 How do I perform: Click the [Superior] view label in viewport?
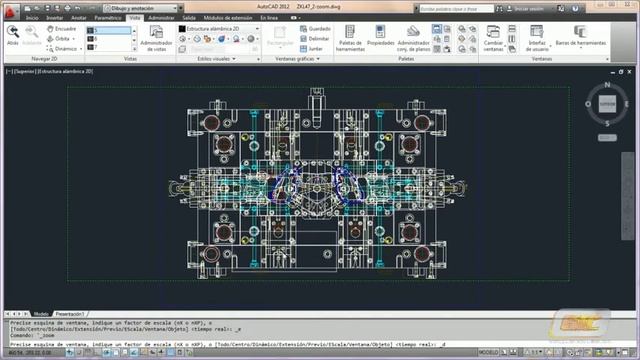[25, 71]
